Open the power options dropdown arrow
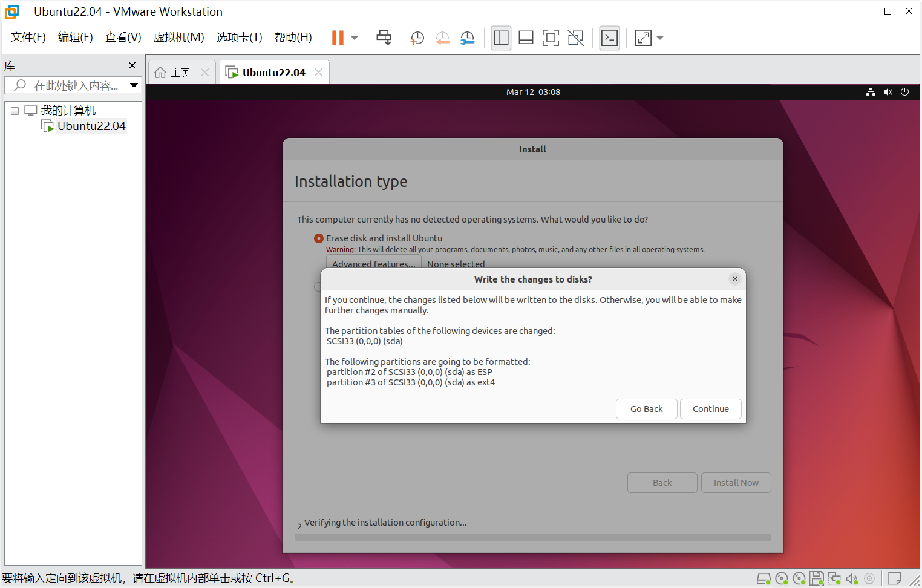The height and width of the screenshot is (588, 922). click(355, 38)
